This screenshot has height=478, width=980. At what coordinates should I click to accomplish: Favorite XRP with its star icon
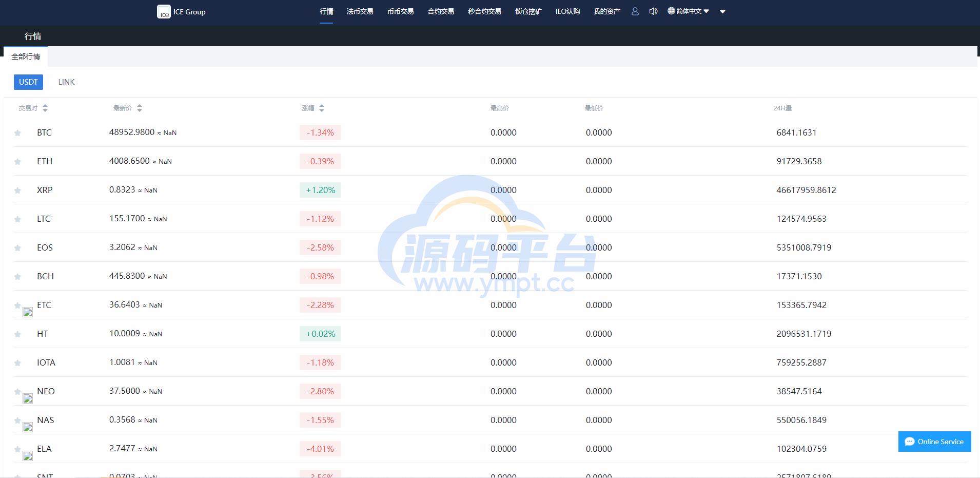coord(17,190)
